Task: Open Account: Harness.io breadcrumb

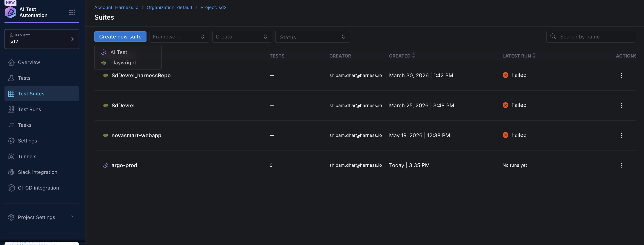Action: pyautogui.click(x=116, y=7)
